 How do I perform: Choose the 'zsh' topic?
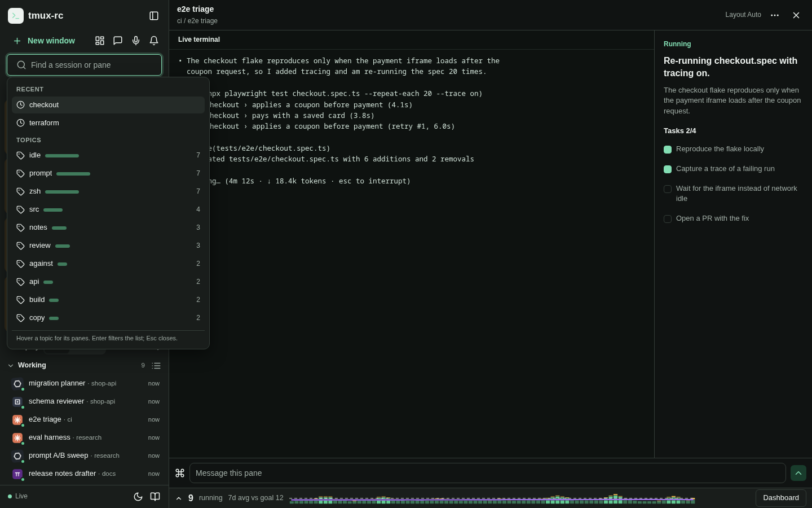tap(108, 191)
